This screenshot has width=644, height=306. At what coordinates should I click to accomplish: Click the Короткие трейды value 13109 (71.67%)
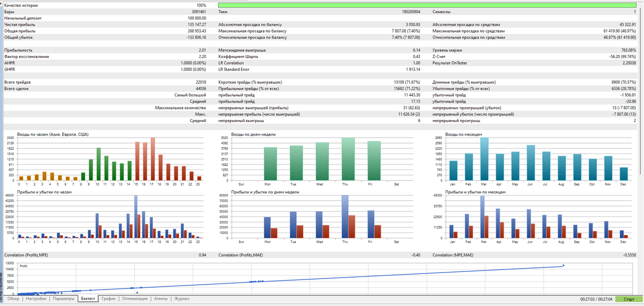pos(406,82)
